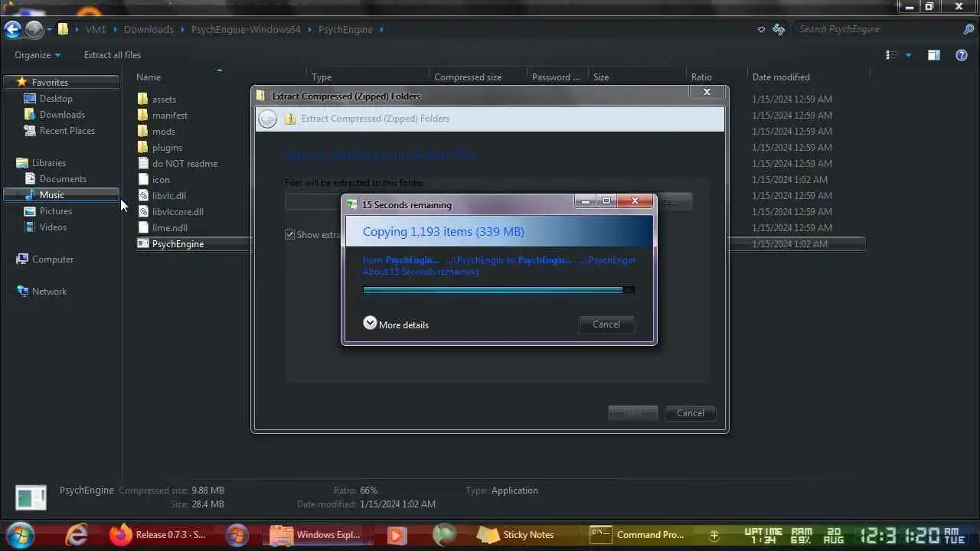Viewport: 980px width, 551px height.
Task: Click Extract all files in the toolbar
Action: click(113, 55)
